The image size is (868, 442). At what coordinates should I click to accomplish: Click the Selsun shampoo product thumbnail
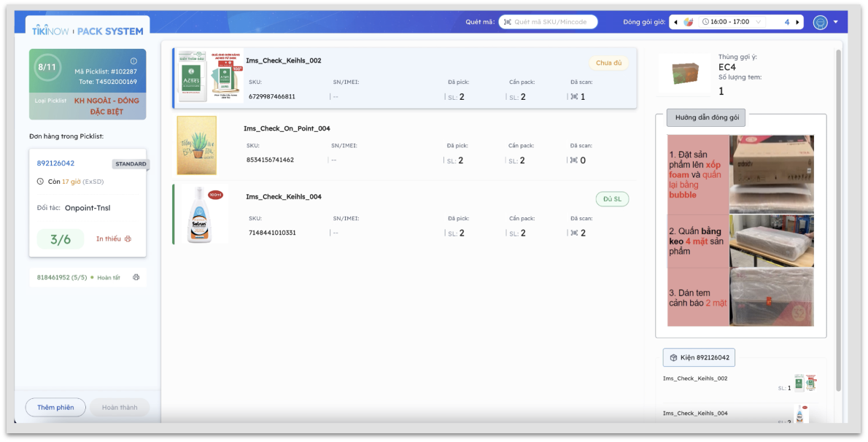point(200,214)
